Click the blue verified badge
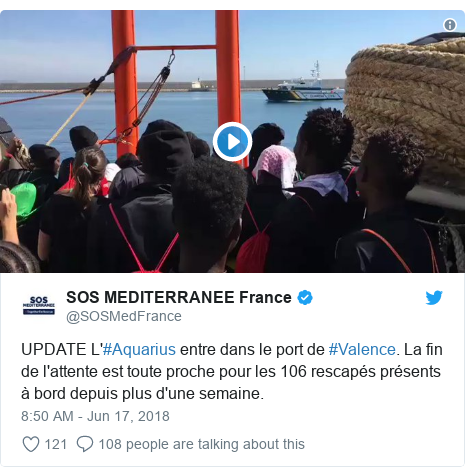Viewport: 465px width, 476px height. pyautogui.click(x=305, y=297)
